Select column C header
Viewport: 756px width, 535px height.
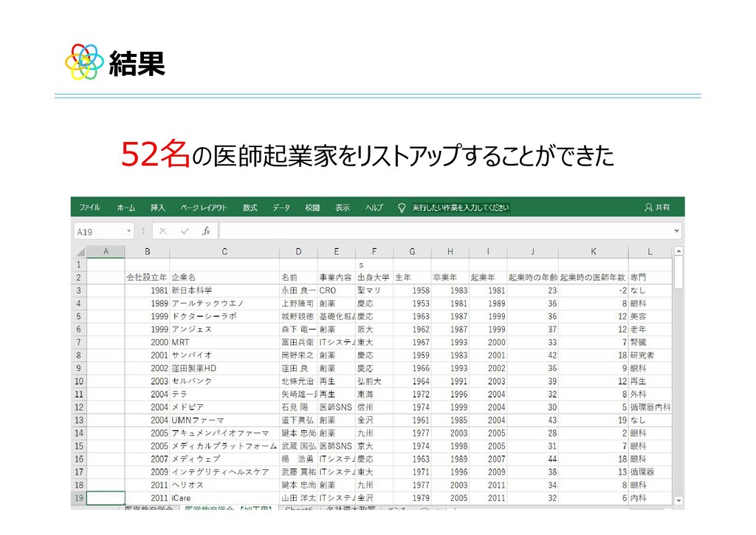[x=224, y=251]
